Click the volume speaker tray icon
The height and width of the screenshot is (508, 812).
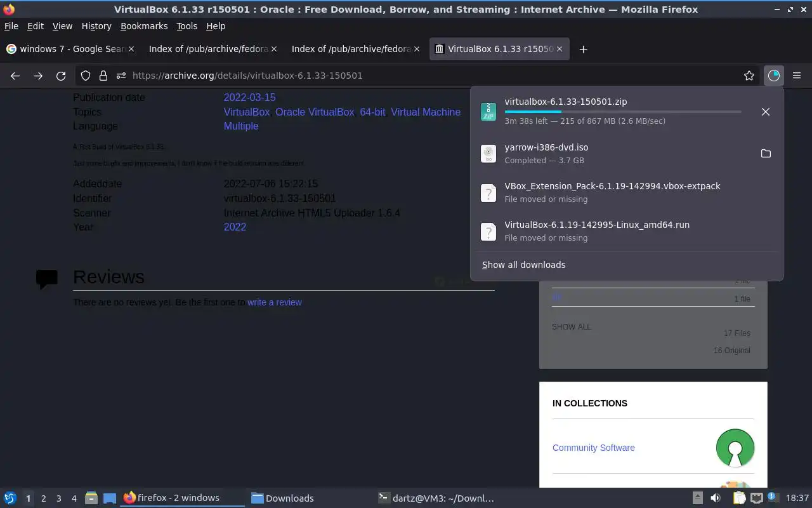[716, 498]
